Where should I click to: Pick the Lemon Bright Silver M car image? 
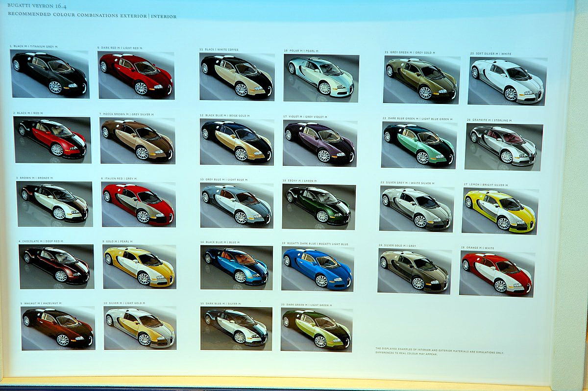tap(500, 211)
